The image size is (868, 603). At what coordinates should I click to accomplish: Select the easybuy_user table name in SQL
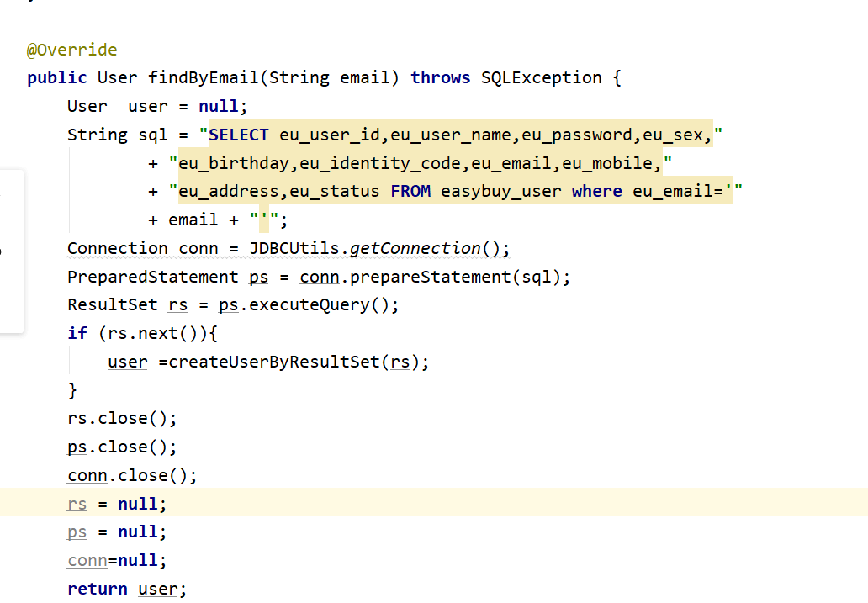point(500,191)
